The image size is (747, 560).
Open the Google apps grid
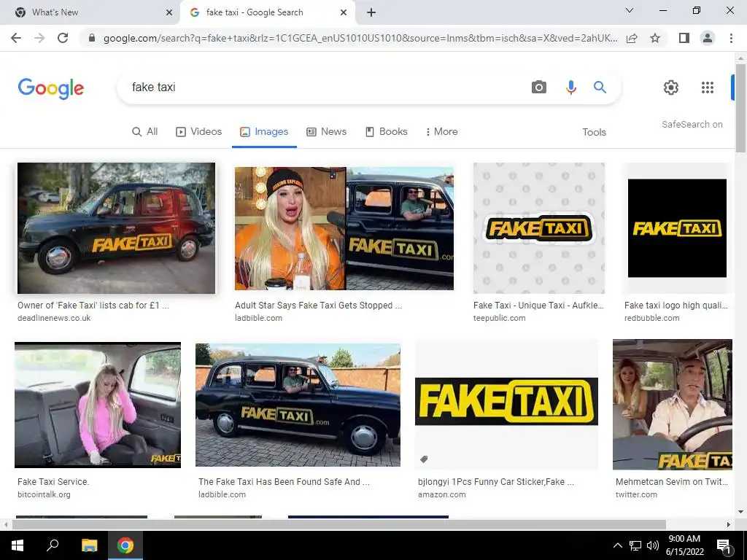click(x=708, y=87)
